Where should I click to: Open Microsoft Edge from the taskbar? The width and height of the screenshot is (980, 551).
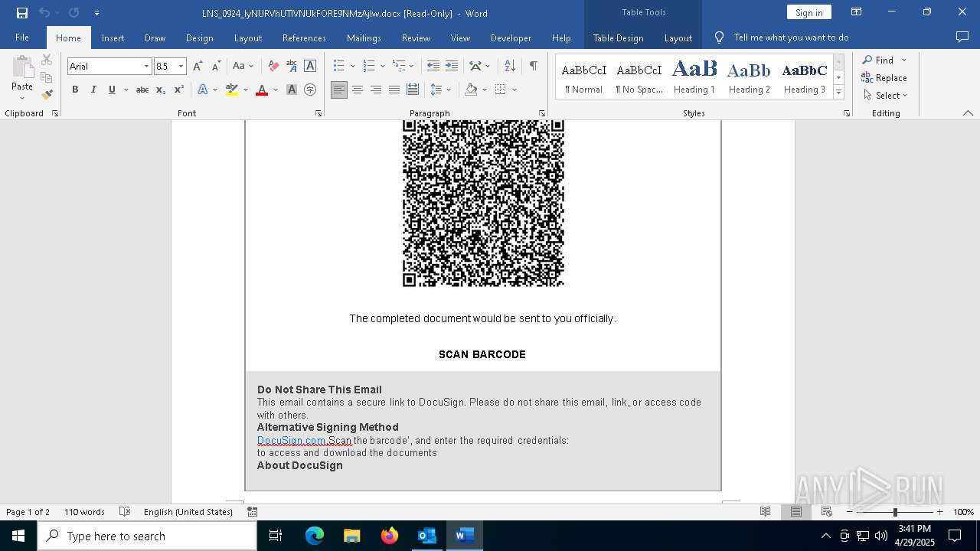tap(315, 536)
